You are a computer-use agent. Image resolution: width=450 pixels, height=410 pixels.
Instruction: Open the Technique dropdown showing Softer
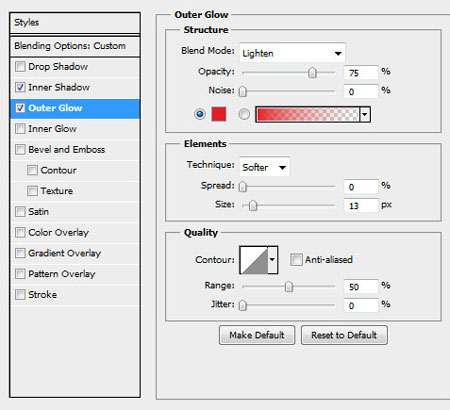point(265,167)
